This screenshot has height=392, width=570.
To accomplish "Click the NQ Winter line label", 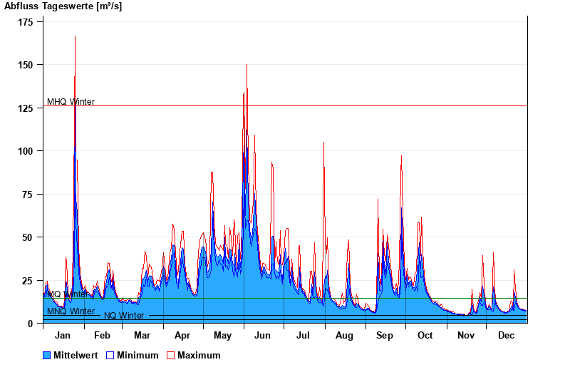I will (x=124, y=316).
